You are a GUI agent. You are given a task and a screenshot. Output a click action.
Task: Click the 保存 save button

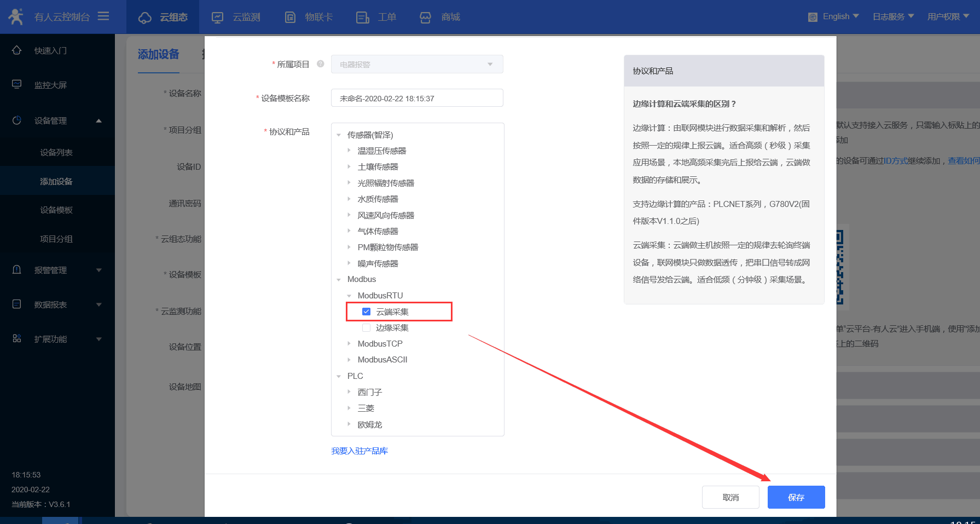click(x=796, y=497)
